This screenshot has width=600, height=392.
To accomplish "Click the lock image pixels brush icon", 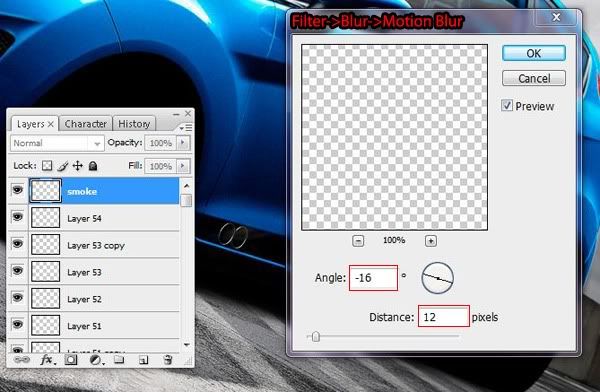I will [x=63, y=166].
